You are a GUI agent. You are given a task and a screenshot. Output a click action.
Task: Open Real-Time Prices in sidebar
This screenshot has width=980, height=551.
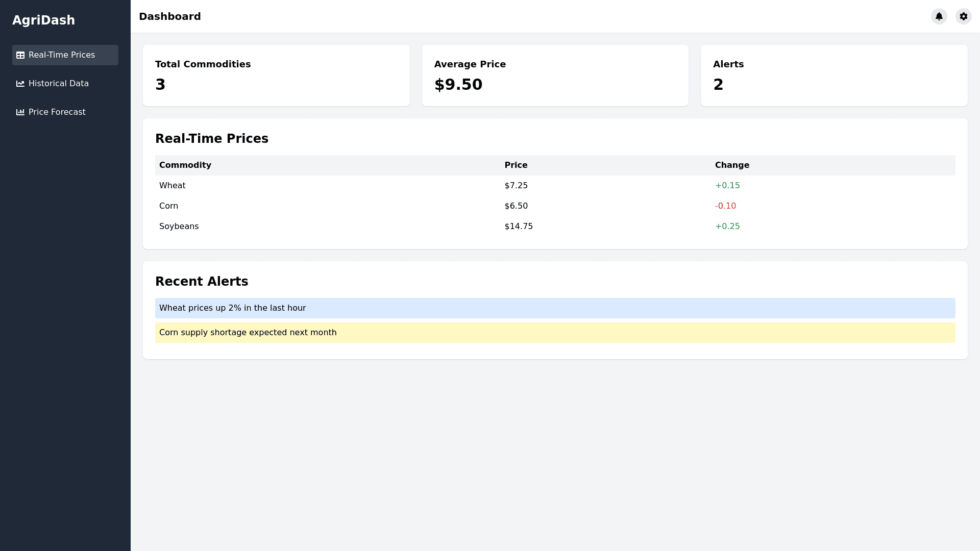click(62, 55)
